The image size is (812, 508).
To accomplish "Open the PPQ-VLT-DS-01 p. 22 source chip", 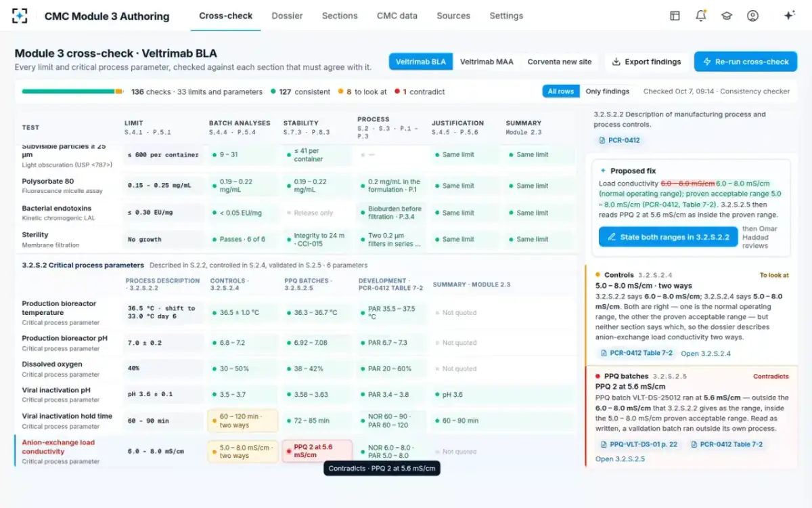I will coord(639,444).
